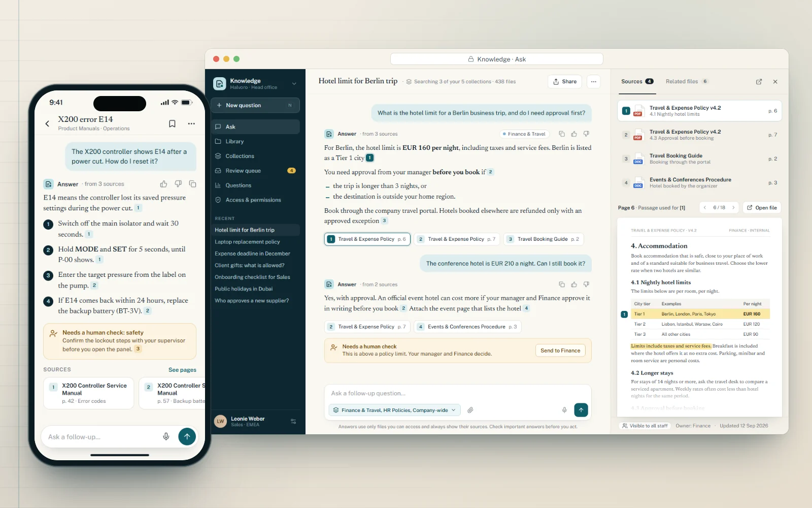812x508 pixels.
Task: Go to Collections in the sidebar
Action: point(255,156)
